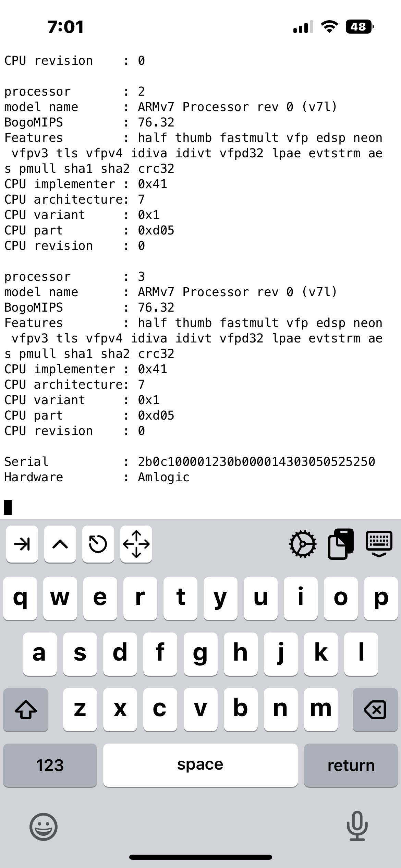Tap the Amlogic hardware text
The height and width of the screenshot is (868, 401).
pyautogui.click(x=163, y=477)
